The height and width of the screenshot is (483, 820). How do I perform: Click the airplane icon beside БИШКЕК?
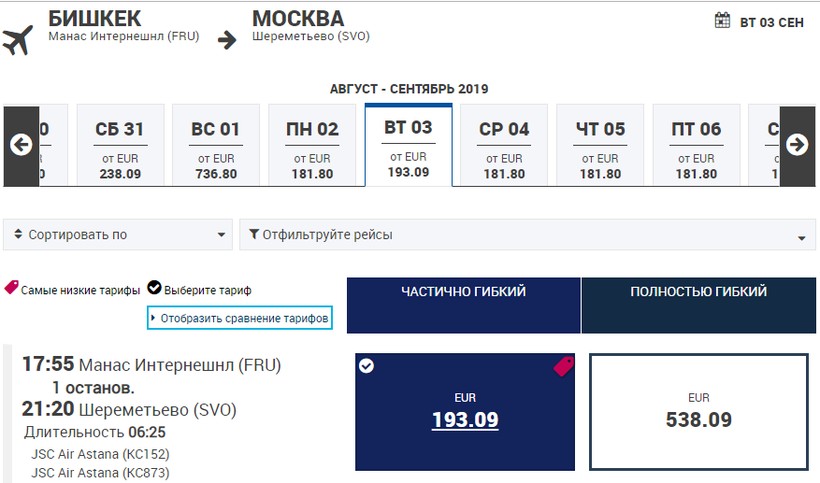click(x=18, y=40)
